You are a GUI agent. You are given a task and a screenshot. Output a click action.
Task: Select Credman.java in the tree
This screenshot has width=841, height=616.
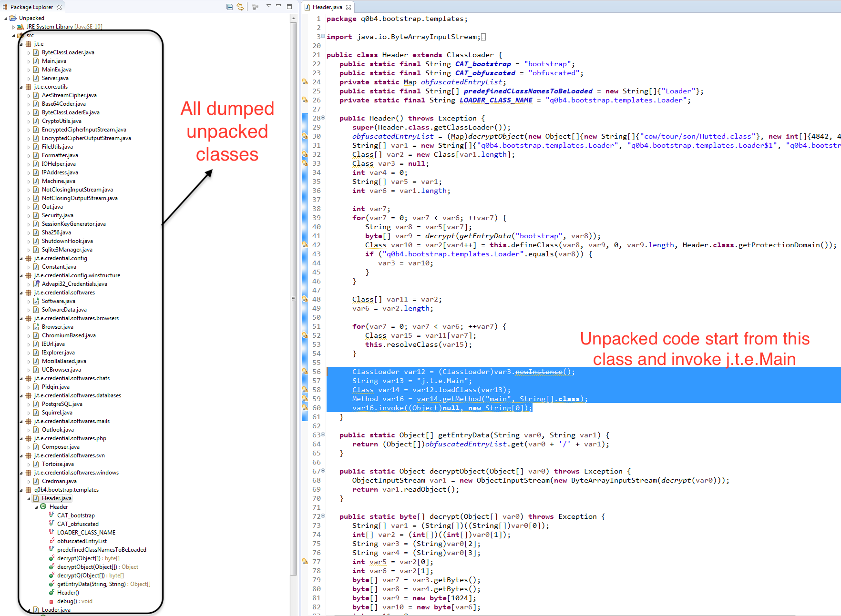coord(59,481)
